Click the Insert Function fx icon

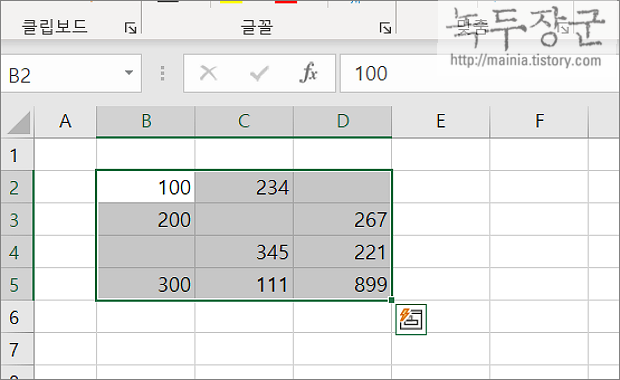(308, 73)
